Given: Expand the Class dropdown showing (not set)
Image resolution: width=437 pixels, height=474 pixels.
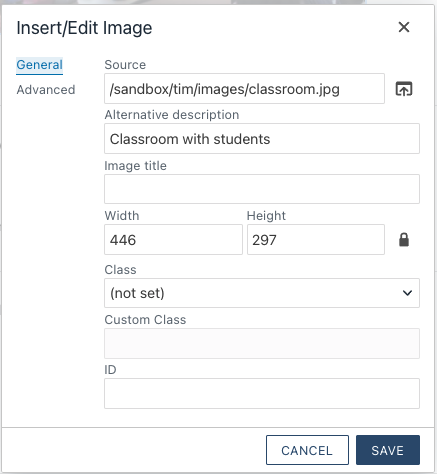Looking at the screenshot, I should coord(262,293).
